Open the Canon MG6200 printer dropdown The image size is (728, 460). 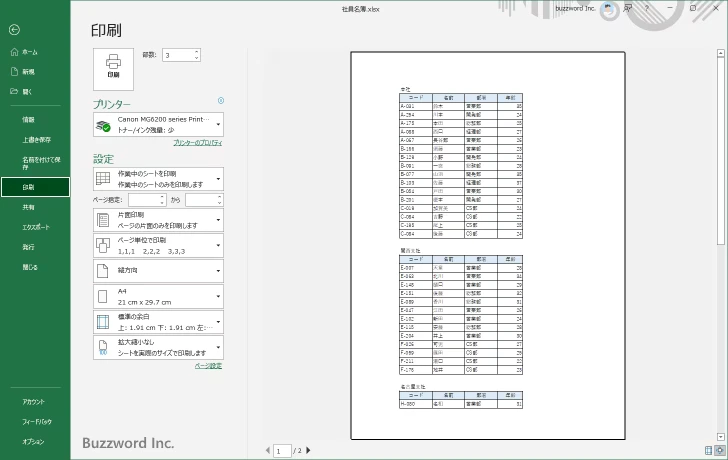pyautogui.click(x=158, y=124)
